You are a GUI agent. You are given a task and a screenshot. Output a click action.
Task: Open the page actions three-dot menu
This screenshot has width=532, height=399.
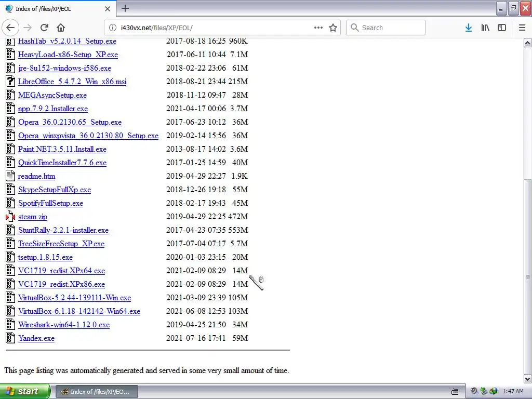[318, 28]
